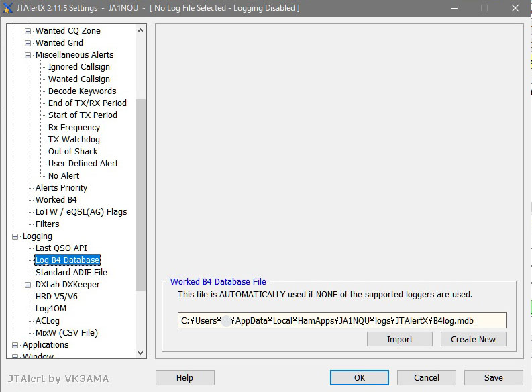Viewport: 532px width, 392px height.
Task: Expand the DXLab DXKeeper node
Action: click(x=28, y=285)
